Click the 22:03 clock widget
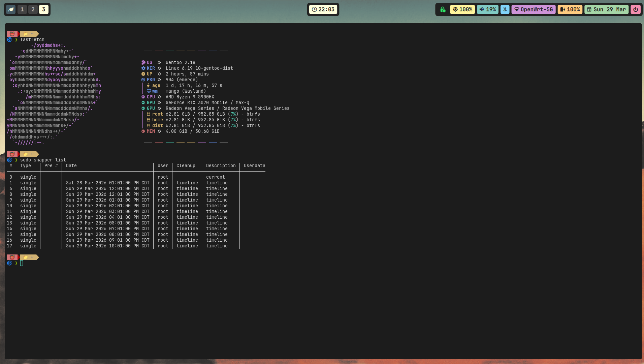The width and height of the screenshot is (644, 364). click(x=323, y=9)
